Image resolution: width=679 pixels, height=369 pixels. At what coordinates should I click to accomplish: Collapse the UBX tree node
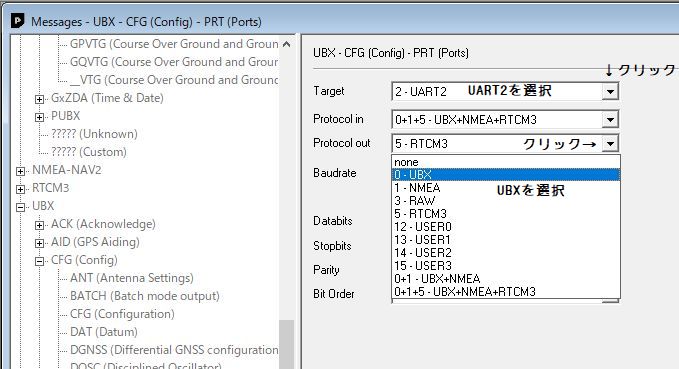20,207
